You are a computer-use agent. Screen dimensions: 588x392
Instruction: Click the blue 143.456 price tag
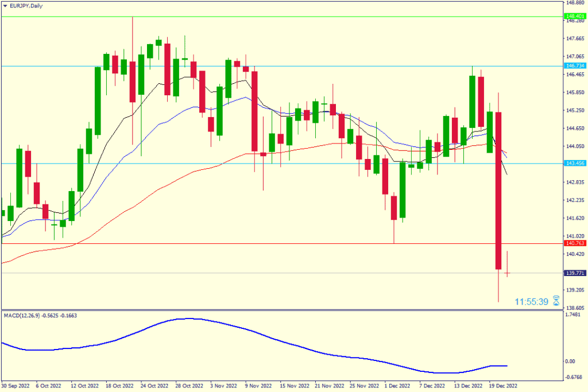point(575,164)
